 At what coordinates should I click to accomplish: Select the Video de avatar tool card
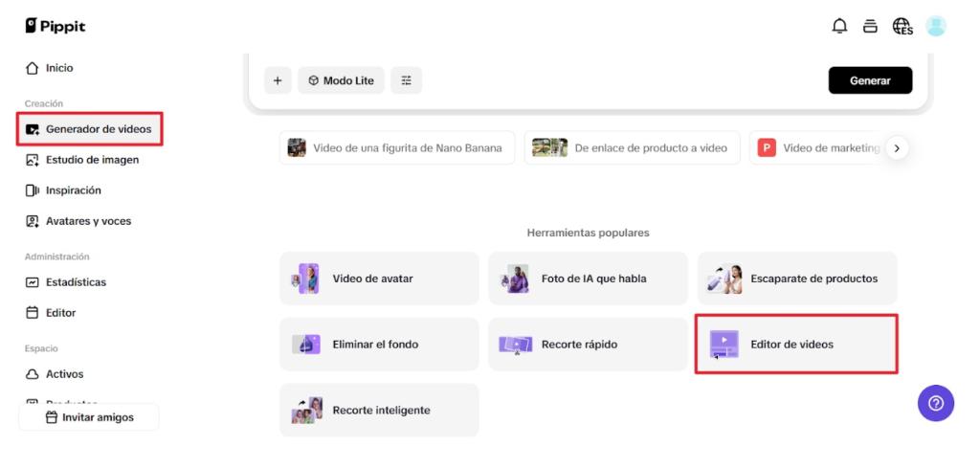click(x=379, y=279)
